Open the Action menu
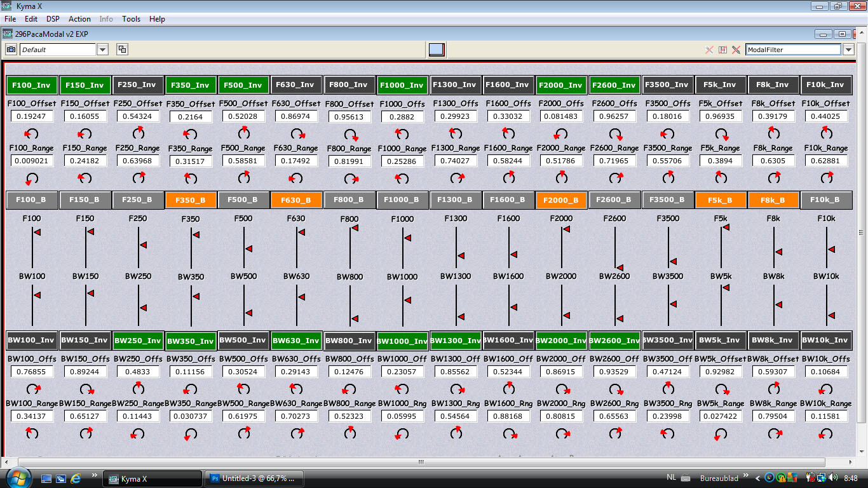The image size is (868, 488). [x=79, y=19]
